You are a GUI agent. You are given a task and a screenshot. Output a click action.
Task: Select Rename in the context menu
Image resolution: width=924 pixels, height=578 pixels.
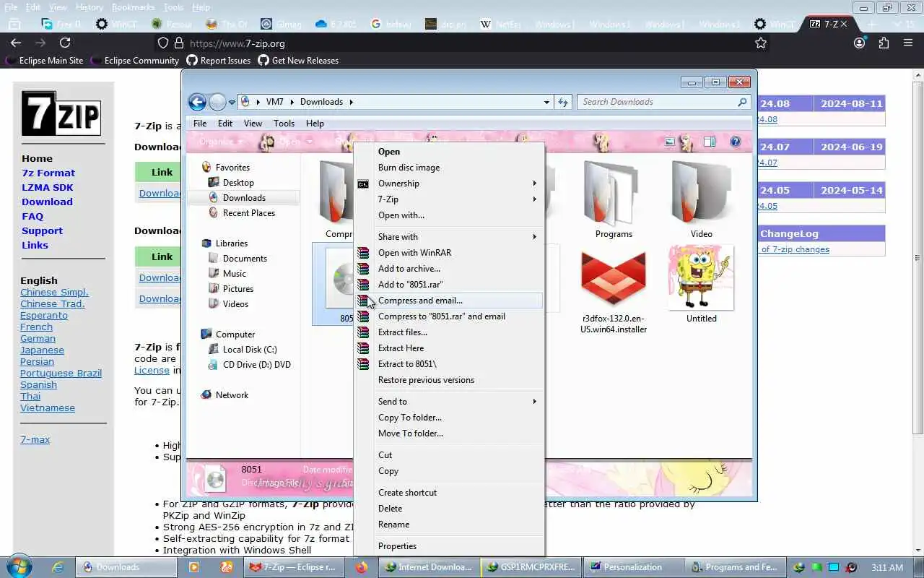point(393,525)
